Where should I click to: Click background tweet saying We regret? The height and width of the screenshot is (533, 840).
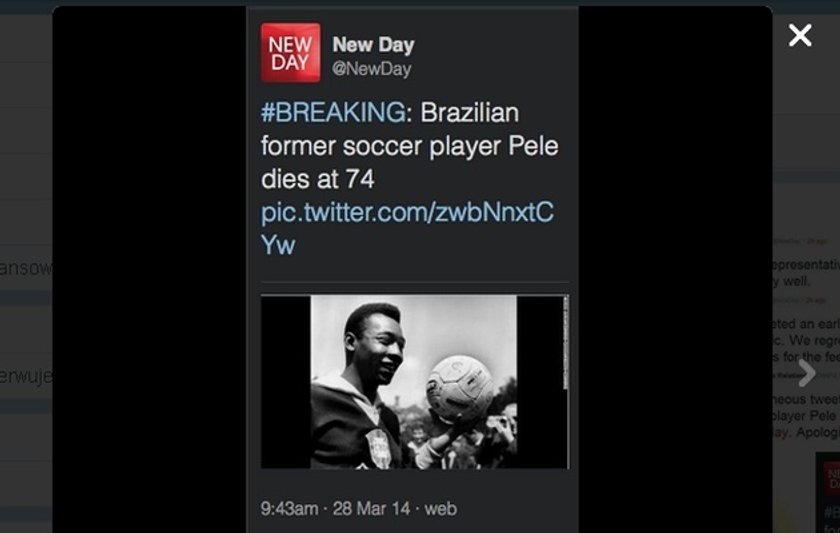(x=806, y=341)
